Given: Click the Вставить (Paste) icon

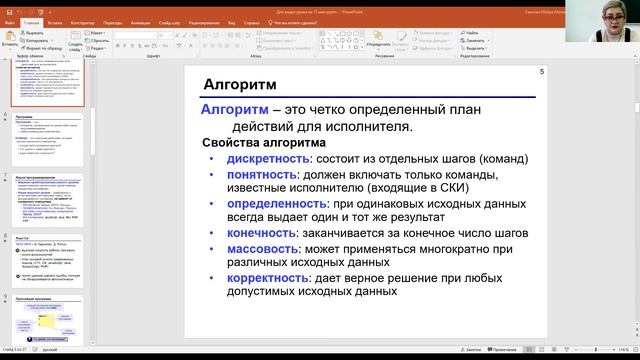Looking at the screenshot, I should (10, 36).
